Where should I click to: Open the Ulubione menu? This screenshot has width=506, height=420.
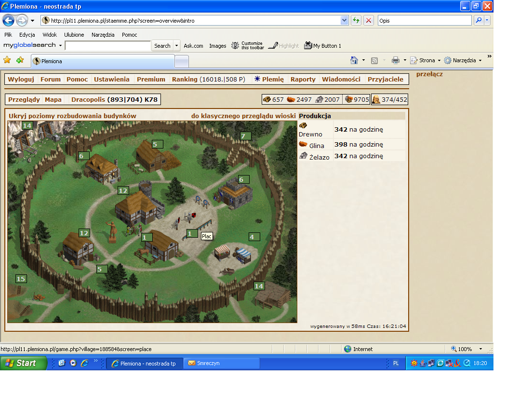(x=74, y=35)
